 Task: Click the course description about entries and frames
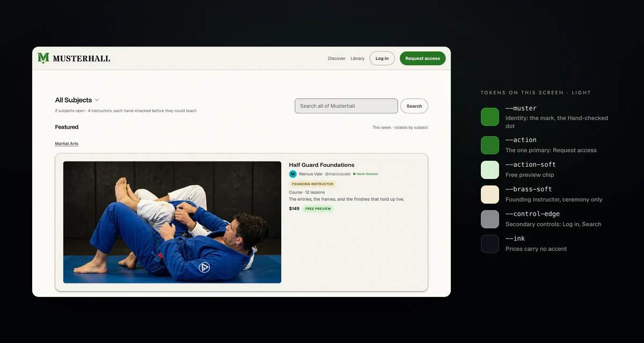pyautogui.click(x=347, y=199)
